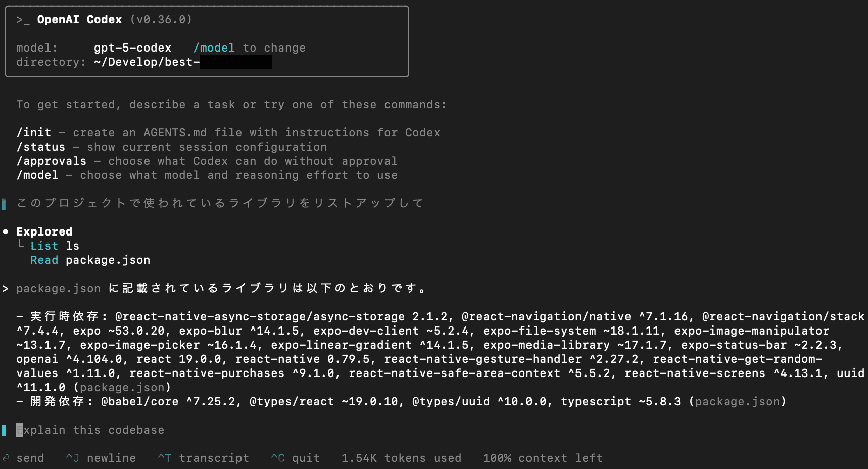868x469 pixels.
Task: Click the ^J newline shortcut
Action: 101,458
